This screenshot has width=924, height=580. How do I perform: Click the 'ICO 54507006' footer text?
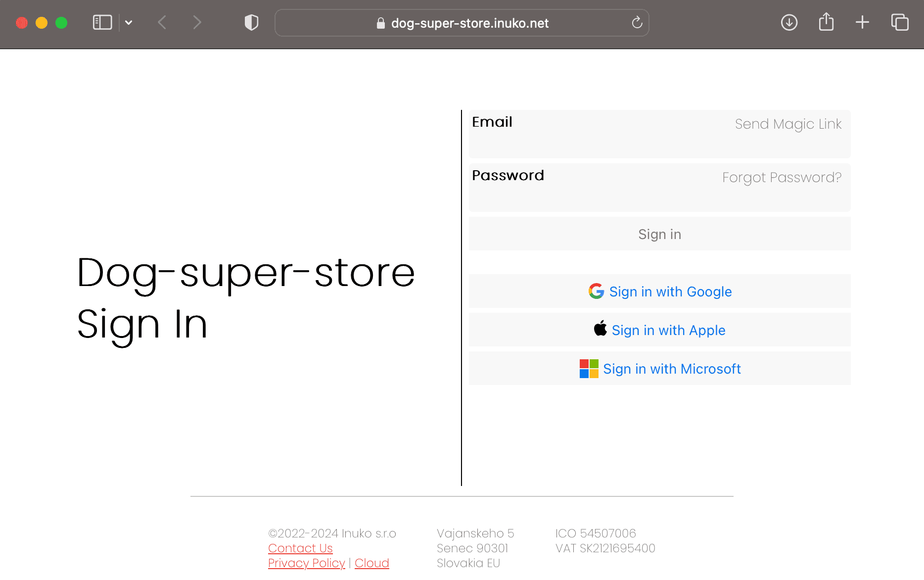point(596,533)
